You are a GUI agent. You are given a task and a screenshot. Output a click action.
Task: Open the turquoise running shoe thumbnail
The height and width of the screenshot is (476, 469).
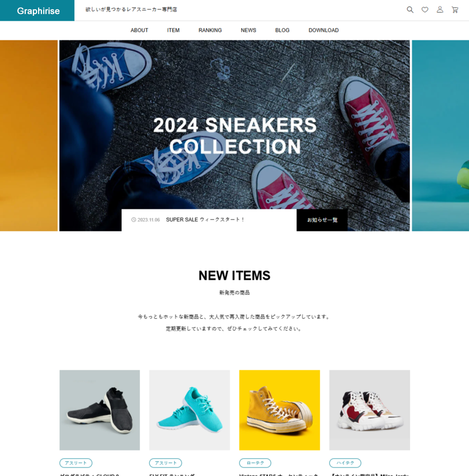point(189,410)
